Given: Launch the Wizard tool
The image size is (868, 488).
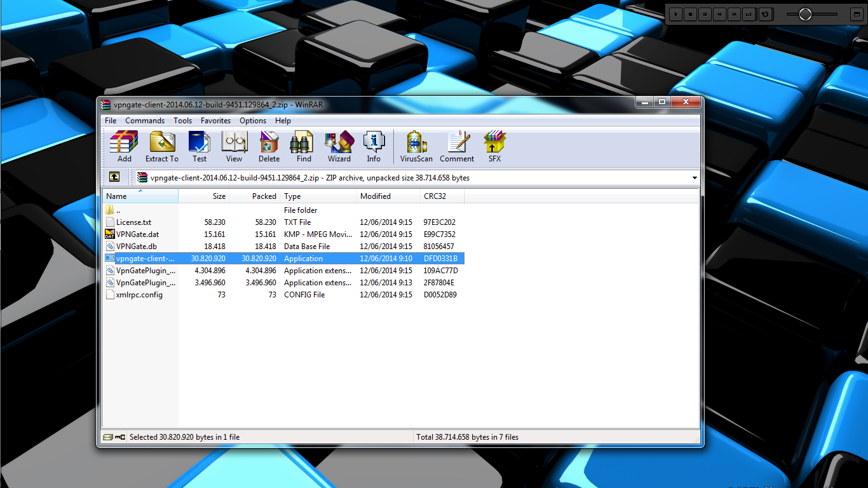Looking at the screenshot, I should click(339, 147).
